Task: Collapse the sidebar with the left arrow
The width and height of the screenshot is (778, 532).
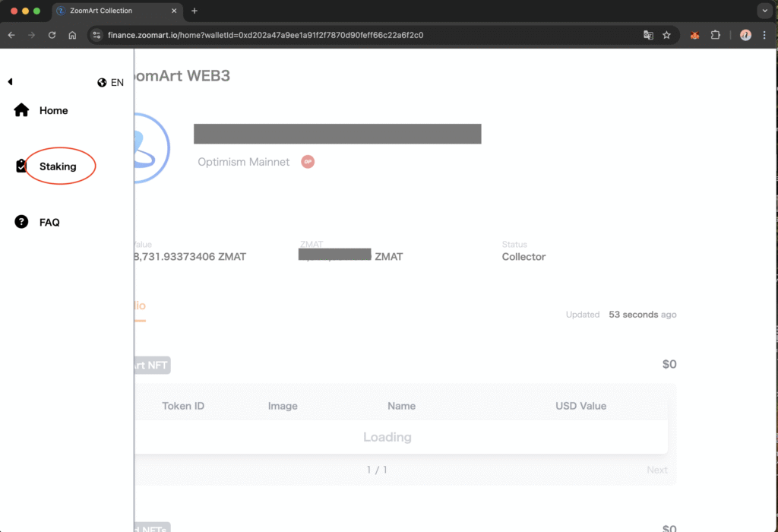Action: click(x=10, y=81)
